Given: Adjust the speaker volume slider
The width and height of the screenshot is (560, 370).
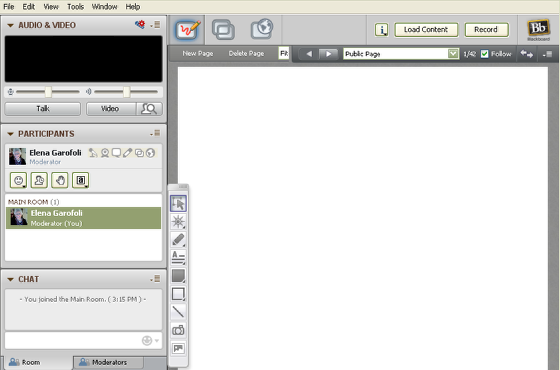Looking at the screenshot, I should (x=126, y=92).
